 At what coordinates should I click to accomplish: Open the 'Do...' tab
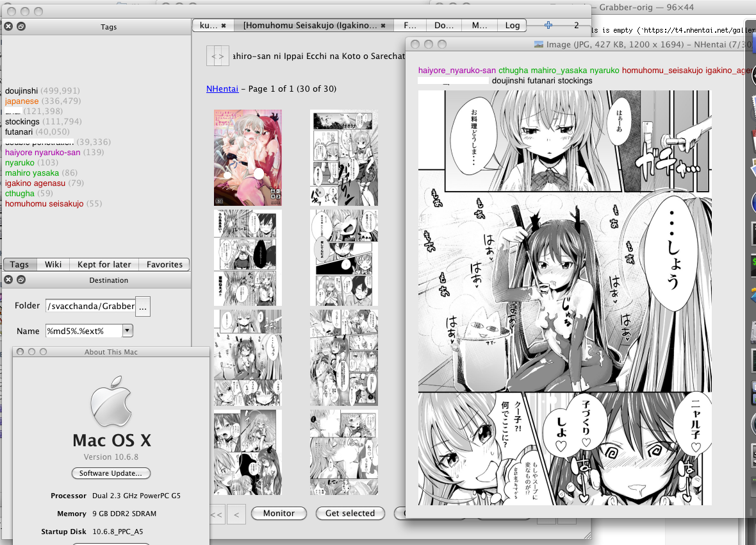click(443, 26)
